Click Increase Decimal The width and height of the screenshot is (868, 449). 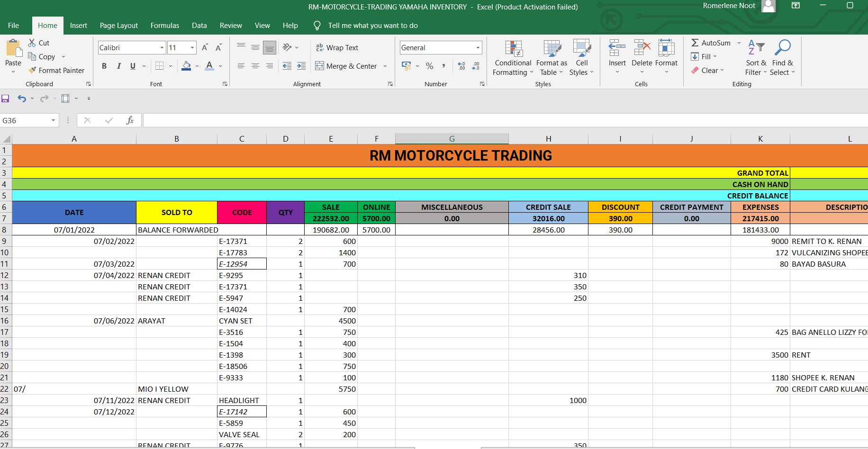(461, 66)
